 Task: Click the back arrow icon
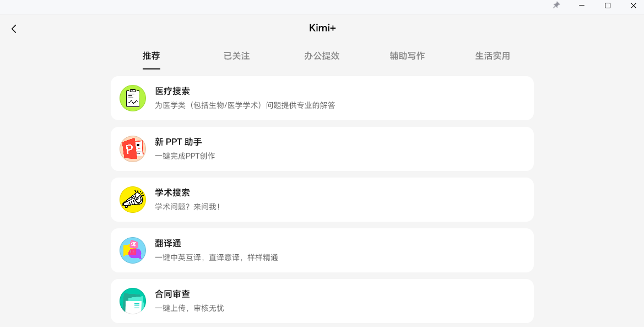click(x=14, y=28)
